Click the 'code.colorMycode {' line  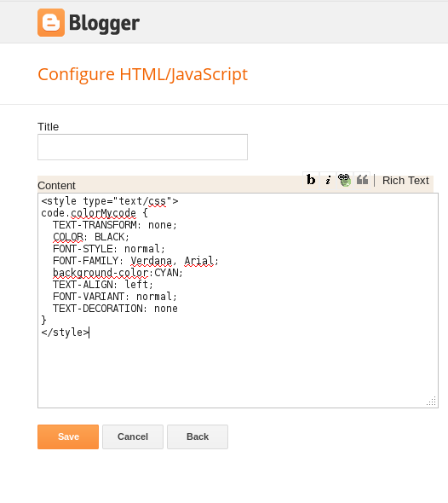(x=95, y=213)
